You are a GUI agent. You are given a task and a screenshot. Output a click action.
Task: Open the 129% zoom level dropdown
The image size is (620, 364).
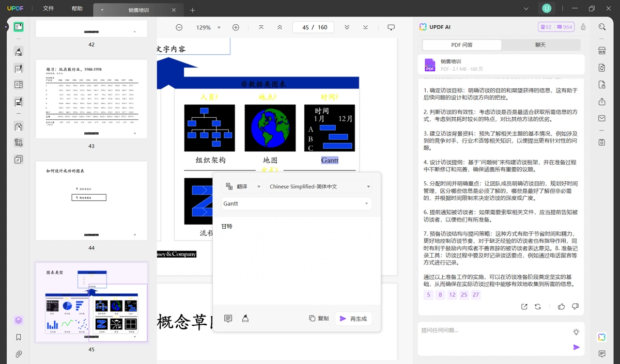coord(208,27)
